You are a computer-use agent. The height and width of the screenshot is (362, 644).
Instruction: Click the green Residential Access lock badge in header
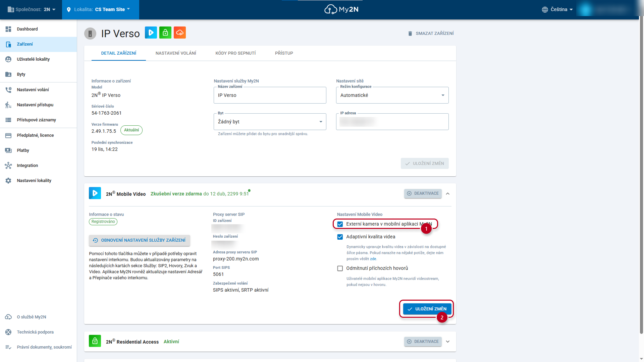pos(165,33)
